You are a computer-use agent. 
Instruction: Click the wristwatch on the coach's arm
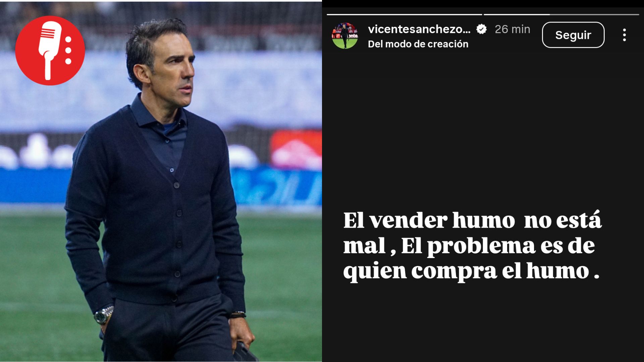click(x=104, y=315)
